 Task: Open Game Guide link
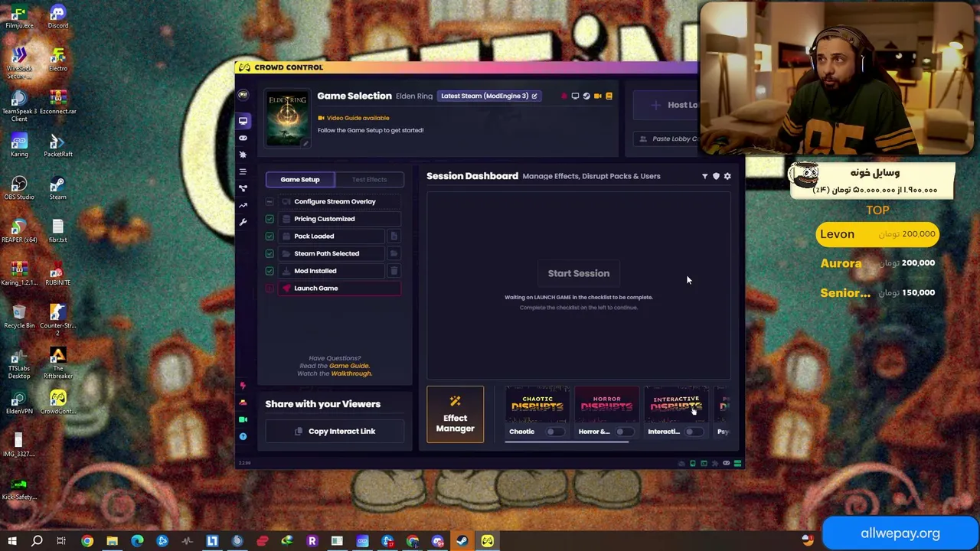click(348, 366)
